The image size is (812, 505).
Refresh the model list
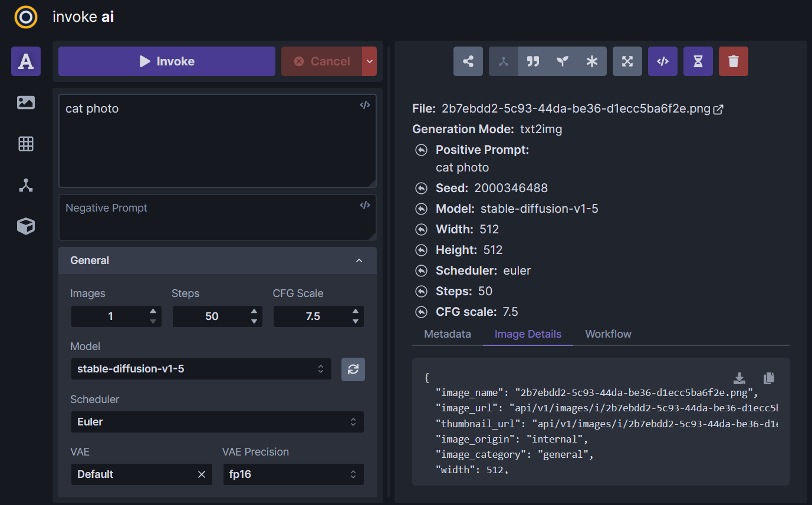point(353,369)
